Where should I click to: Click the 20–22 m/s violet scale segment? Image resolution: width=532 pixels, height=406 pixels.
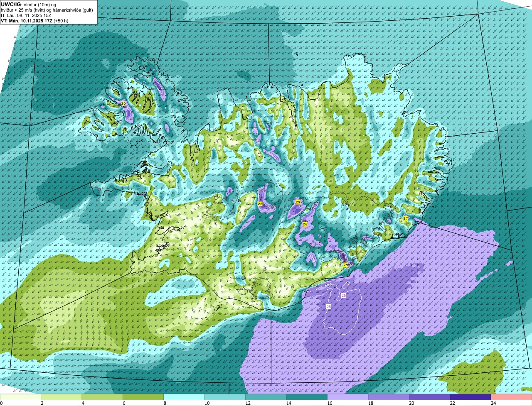pyautogui.click(x=430, y=397)
